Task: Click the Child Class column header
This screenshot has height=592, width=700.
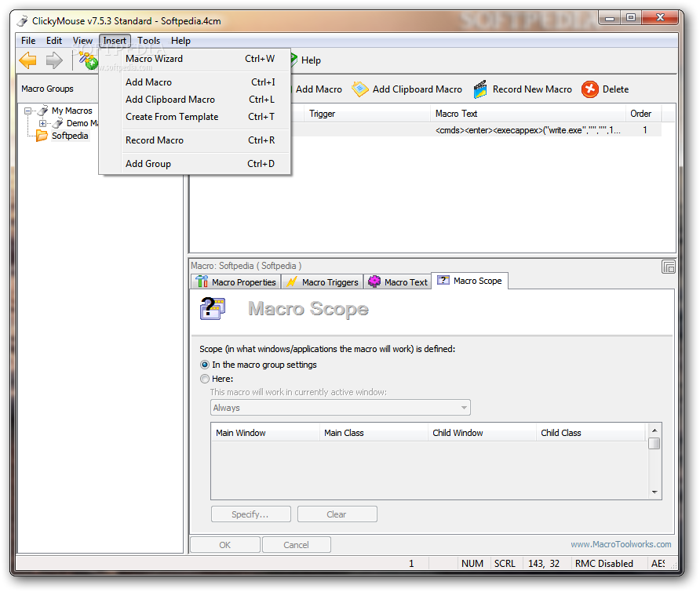Action: 591,433
